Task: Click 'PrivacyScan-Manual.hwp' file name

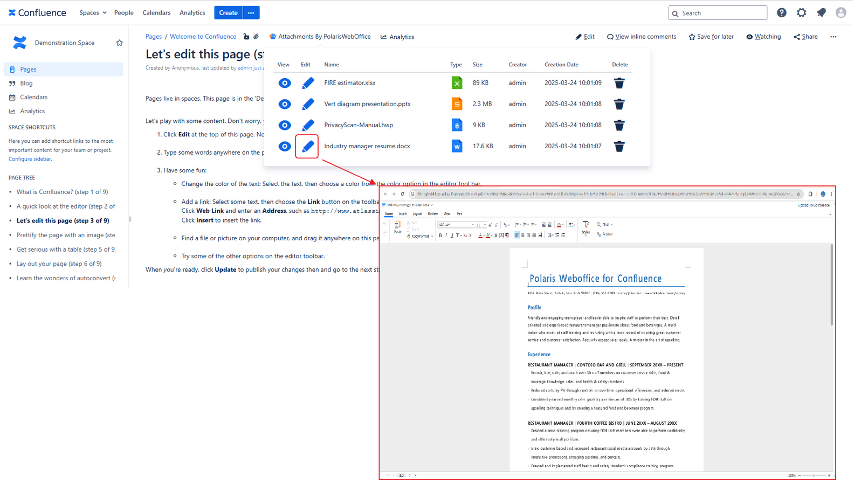Action: (x=359, y=125)
